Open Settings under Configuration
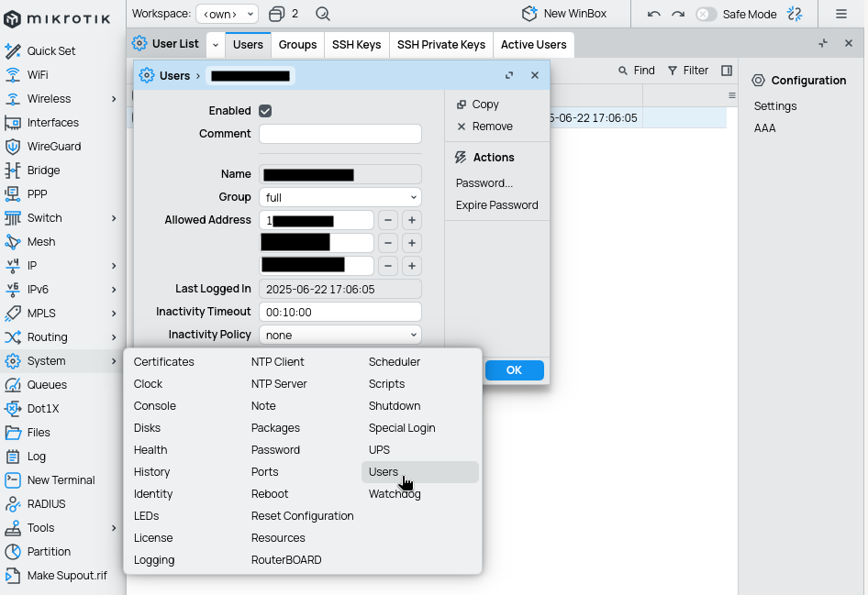This screenshot has width=868, height=595. pyautogui.click(x=775, y=106)
